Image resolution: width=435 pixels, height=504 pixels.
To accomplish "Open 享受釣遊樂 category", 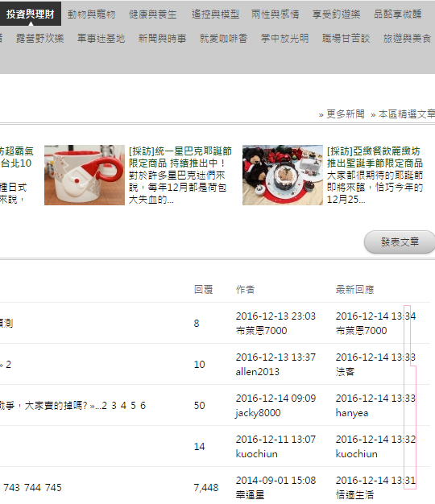I will coord(336,14).
